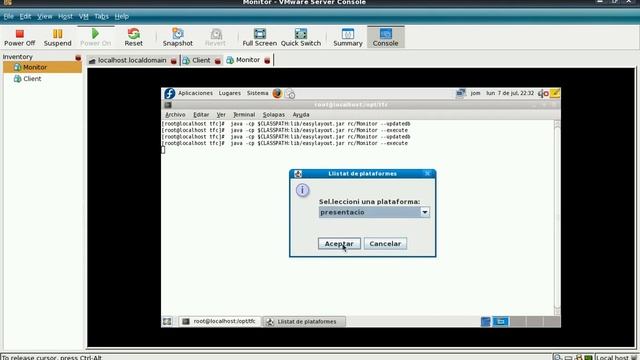Viewport: 640px width, 360px height.
Task: Click the volume icon in GNOME panel
Action: click(x=543, y=93)
